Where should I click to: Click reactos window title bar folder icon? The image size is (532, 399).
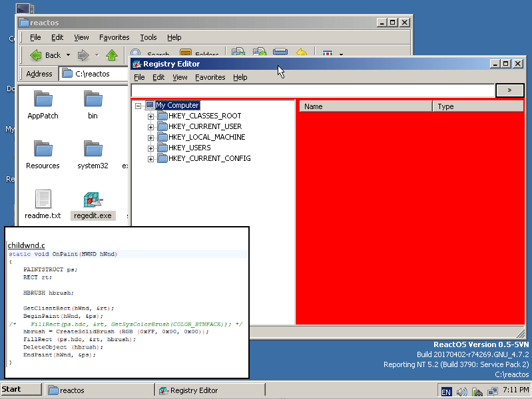pyautogui.click(x=24, y=23)
